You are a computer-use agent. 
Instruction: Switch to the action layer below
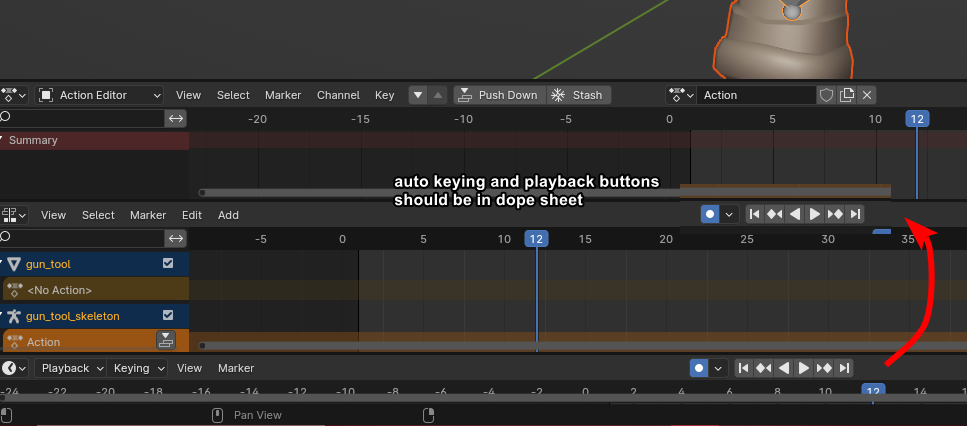coord(418,95)
